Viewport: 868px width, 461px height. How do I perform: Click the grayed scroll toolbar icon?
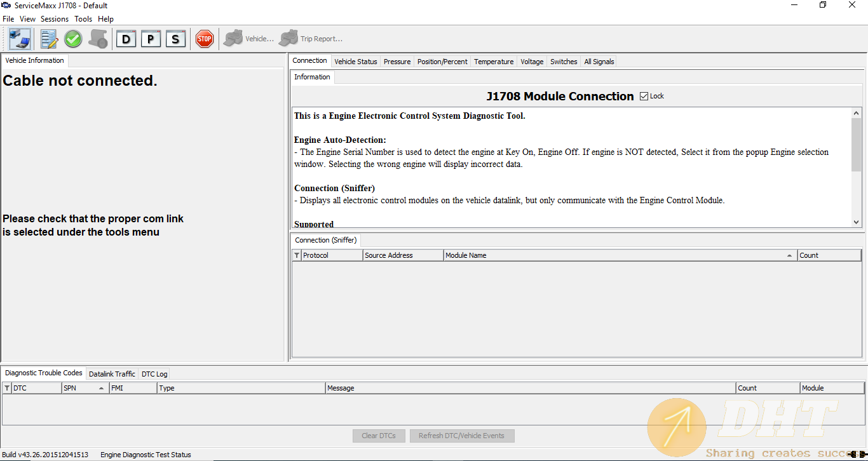(x=98, y=39)
